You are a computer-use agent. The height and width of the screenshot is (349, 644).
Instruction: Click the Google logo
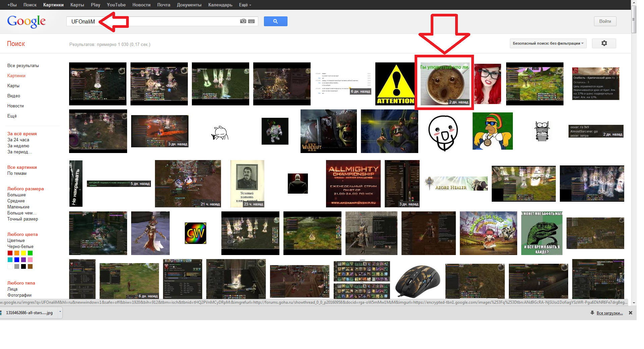[x=26, y=21]
